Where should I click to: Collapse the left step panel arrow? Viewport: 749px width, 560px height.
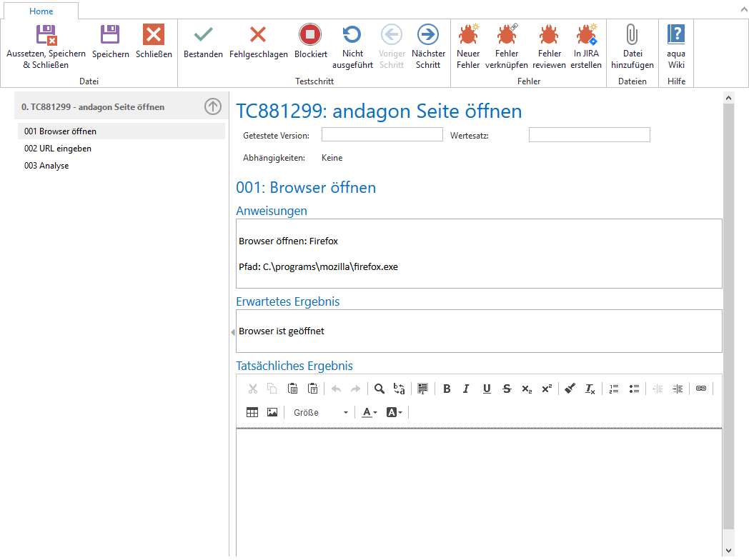tap(233, 332)
